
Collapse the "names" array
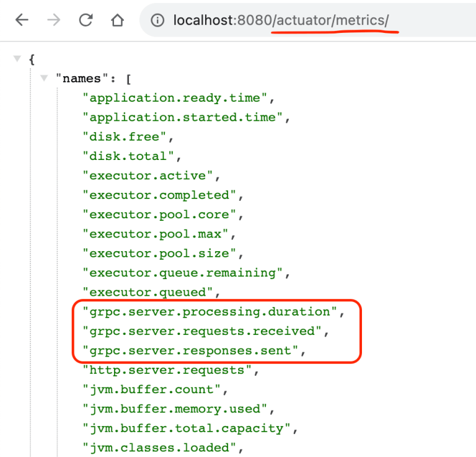point(45,78)
